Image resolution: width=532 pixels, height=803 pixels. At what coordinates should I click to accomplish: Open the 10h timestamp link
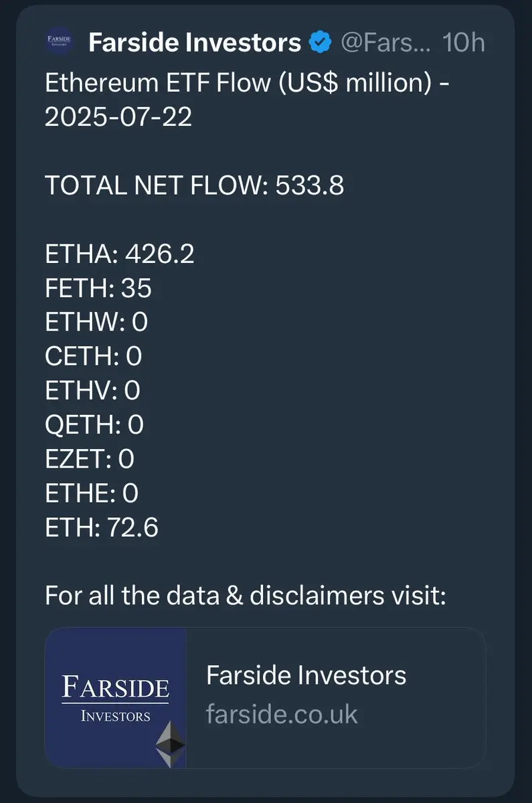coord(464,43)
